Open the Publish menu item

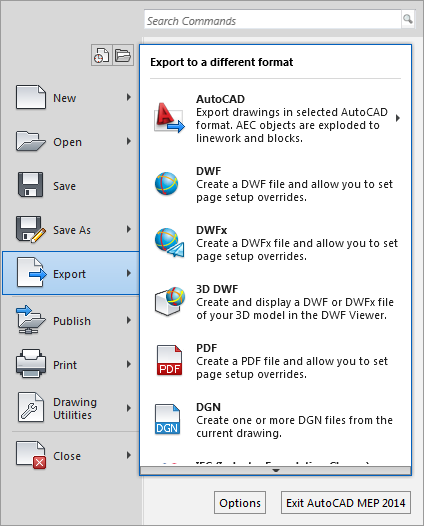71,320
